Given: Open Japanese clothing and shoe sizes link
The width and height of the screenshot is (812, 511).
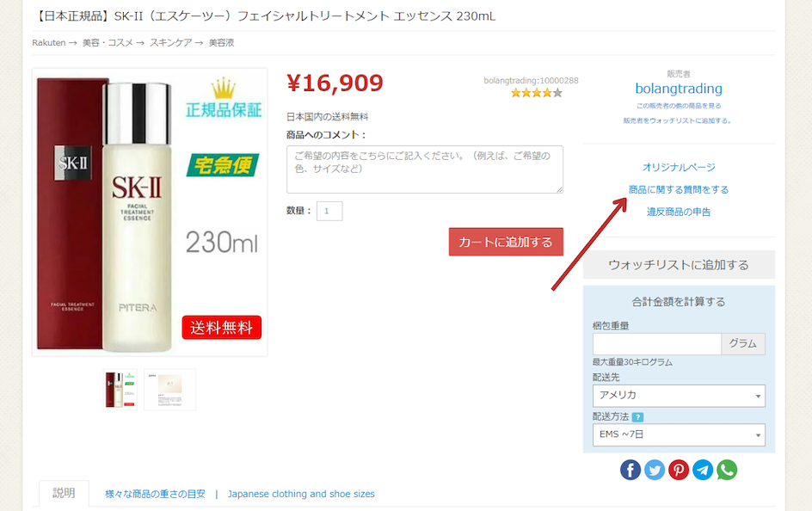Looking at the screenshot, I should [x=301, y=494].
